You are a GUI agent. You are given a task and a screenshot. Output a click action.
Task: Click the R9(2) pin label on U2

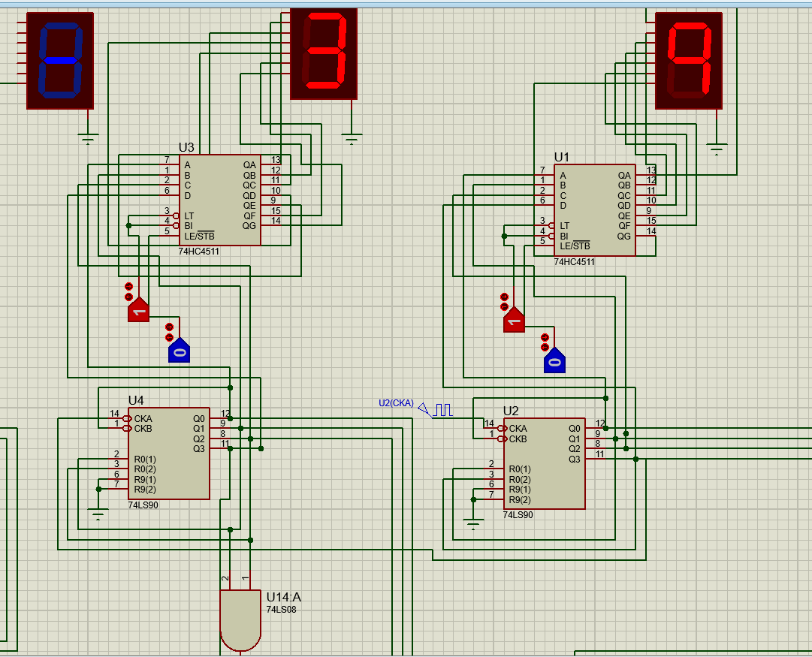click(520, 499)
